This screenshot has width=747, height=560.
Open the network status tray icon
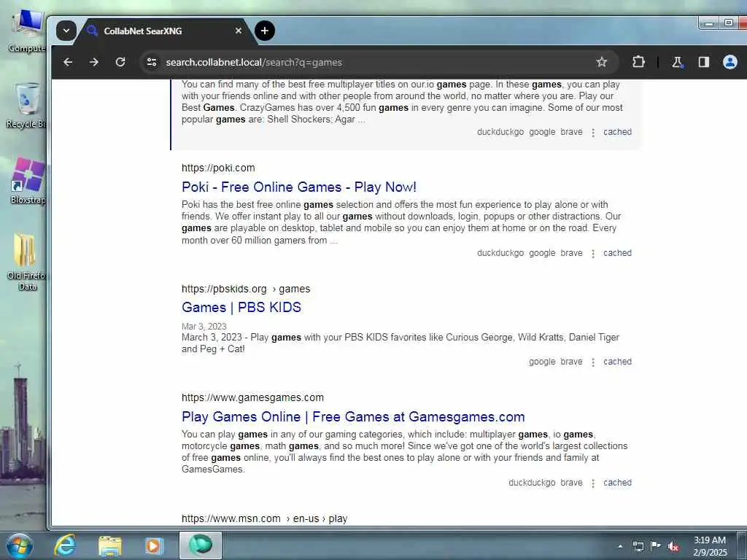(638, 546)
